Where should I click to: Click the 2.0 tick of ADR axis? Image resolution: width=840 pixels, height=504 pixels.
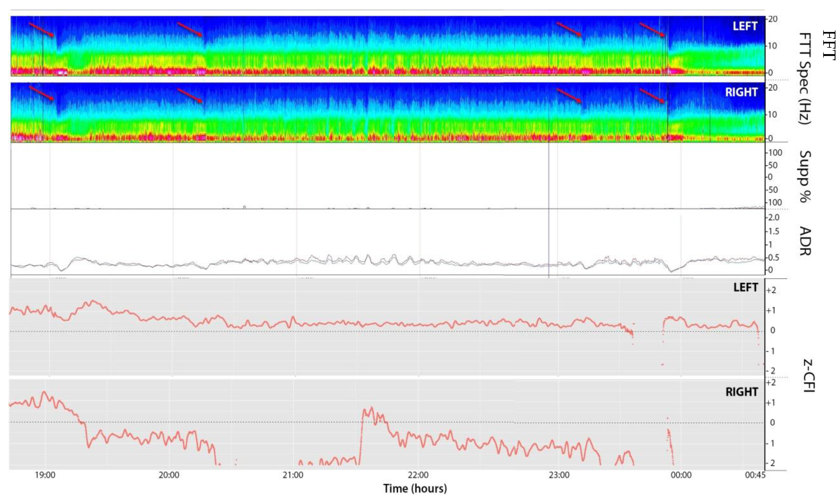click(773, 217)
